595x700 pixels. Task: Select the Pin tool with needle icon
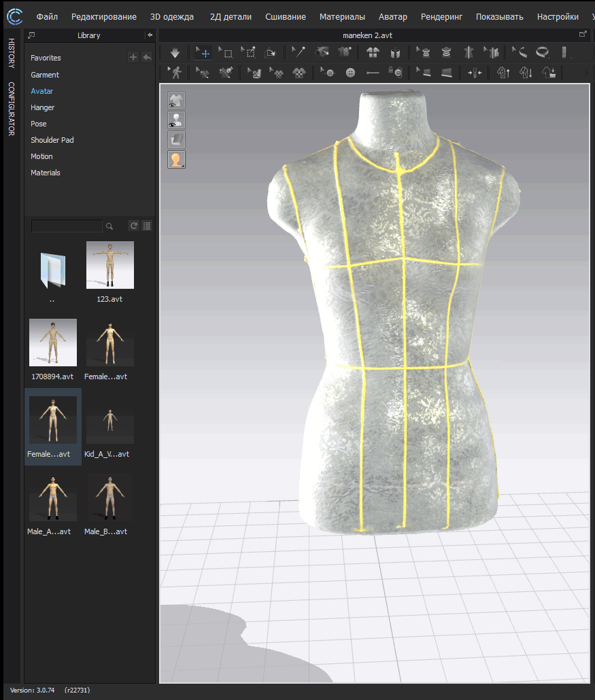pyautogui.click(x=298, y=52)
